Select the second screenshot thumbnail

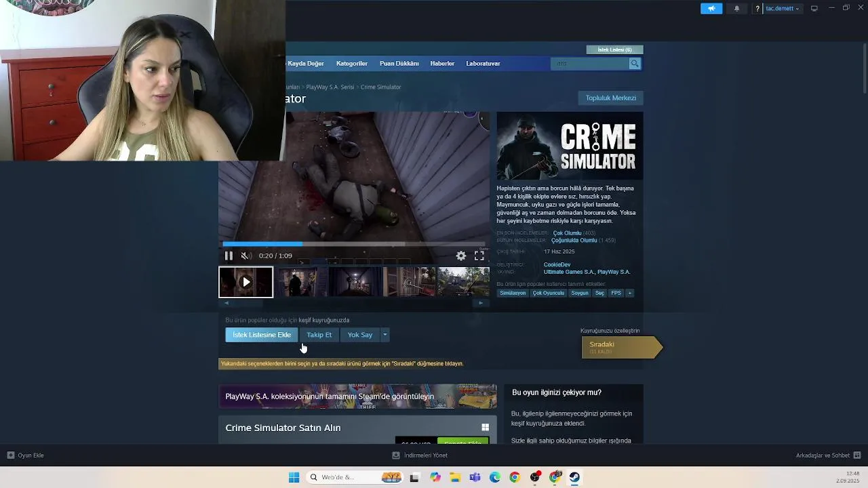coord(301,282)
